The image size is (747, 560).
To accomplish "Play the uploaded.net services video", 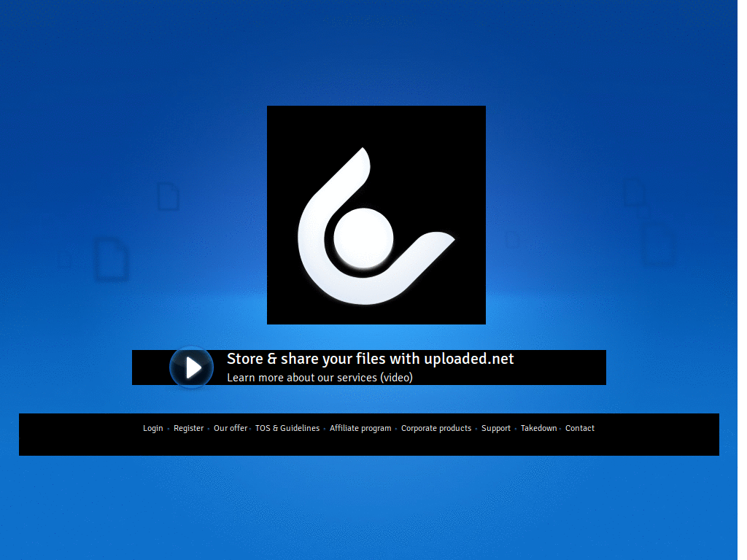I will coord(192,367).
